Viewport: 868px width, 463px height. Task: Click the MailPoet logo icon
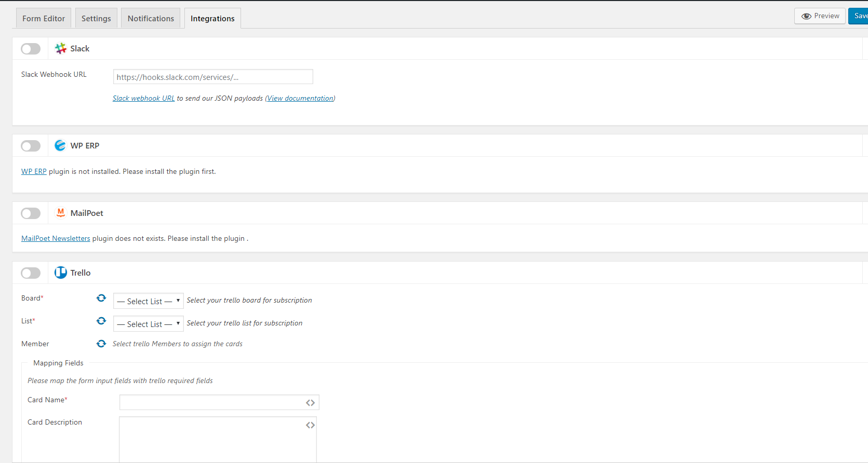point(61,213)
